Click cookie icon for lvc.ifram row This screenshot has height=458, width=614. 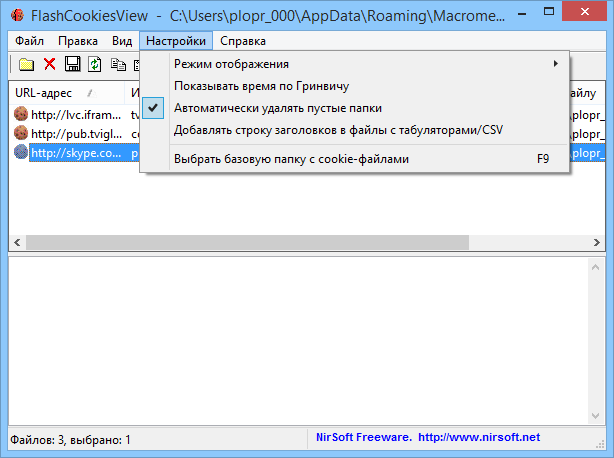pos(21,114)
